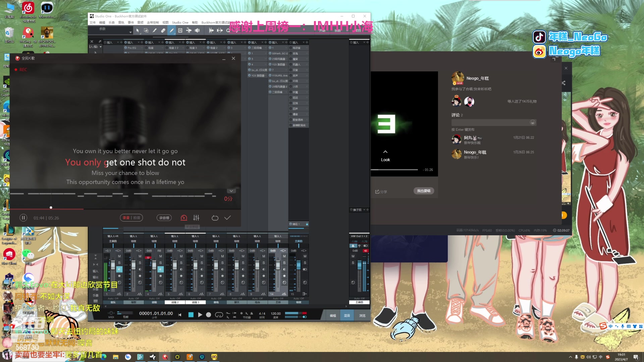Click the comment input field
Screen dimensions: 644x362
(494, 122)
